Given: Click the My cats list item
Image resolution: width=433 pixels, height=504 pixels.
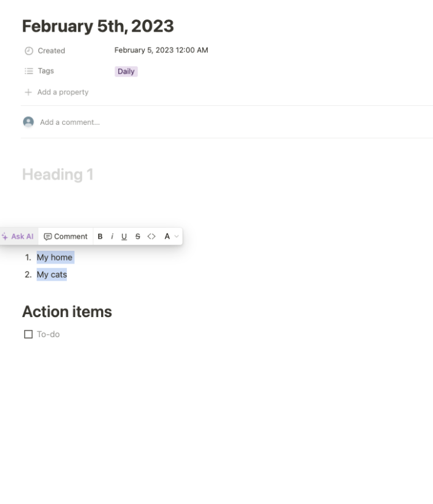Looking at the screenshot, I should (x=52, y=275).
